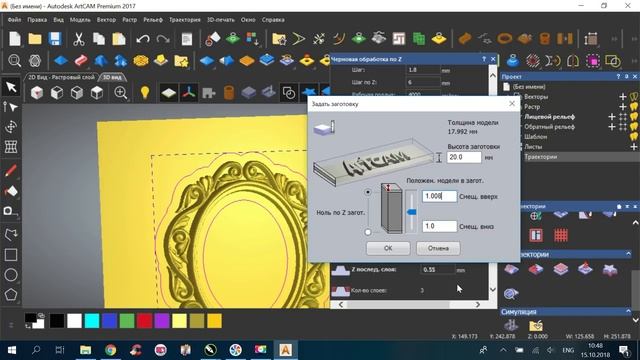
Task: Select the upper Z zero radio button
Action: pyautogui.click(x=368, y=192)
